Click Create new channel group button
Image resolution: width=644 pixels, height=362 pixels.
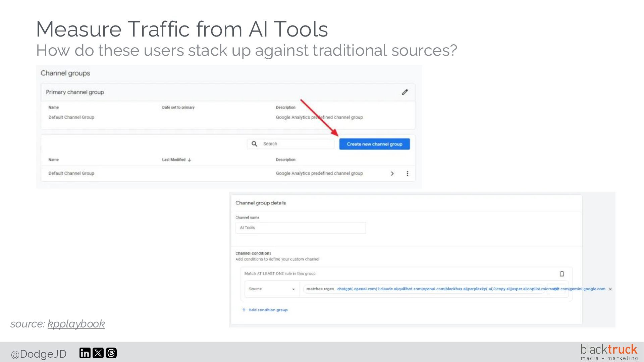point(374,144)
